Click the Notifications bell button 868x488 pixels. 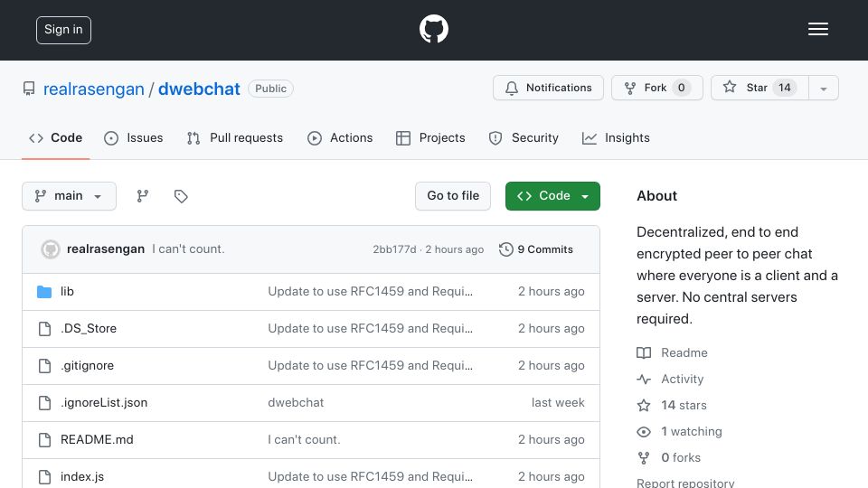(548, 88)
